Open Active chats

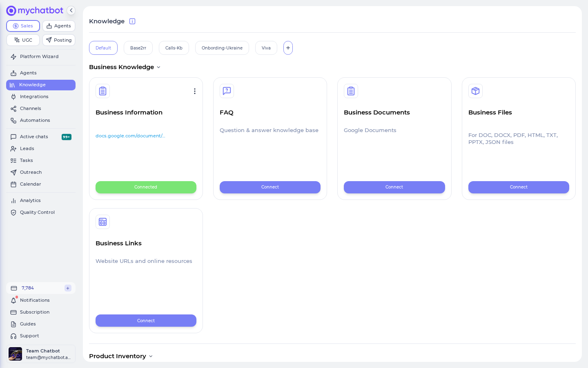(41, 137)
